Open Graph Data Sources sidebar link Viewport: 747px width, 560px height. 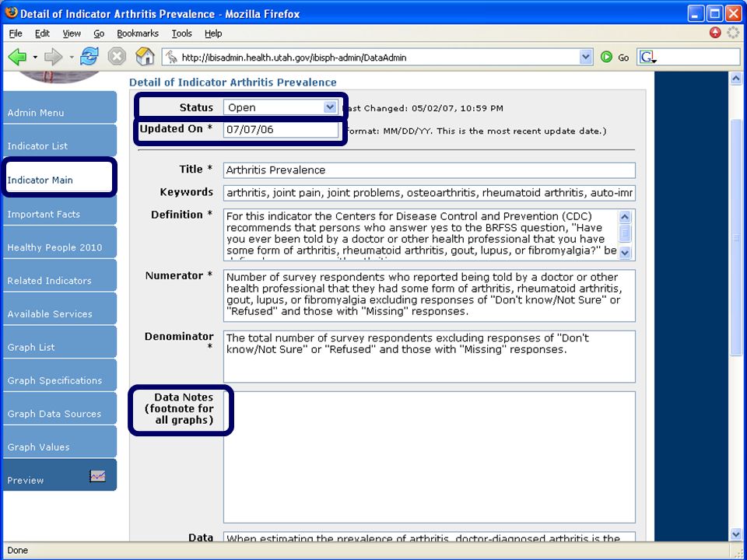pos(60,408)
